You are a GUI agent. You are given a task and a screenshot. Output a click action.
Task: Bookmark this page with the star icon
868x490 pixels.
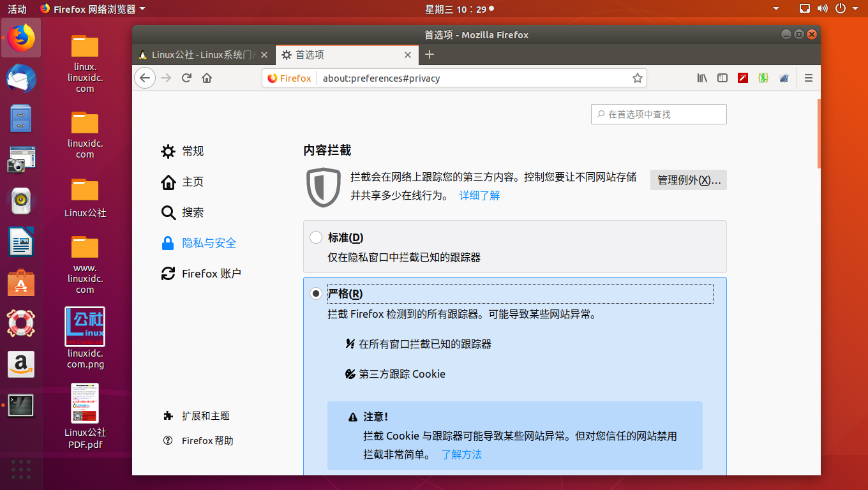(637, 78)
